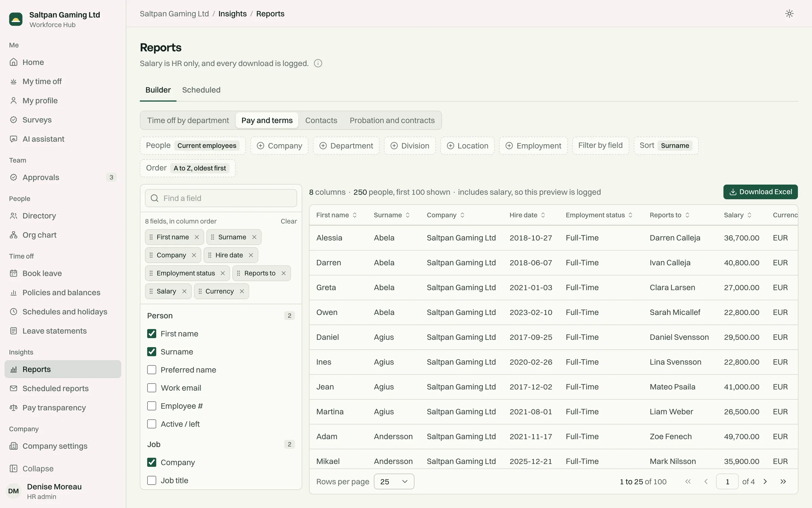Sort by the Hire date column arrows
Viewport: 812px width, 508px height.
[543, 215]
